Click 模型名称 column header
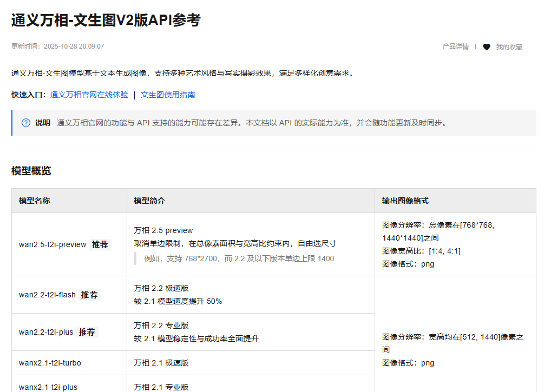Viewport: 544px width, 392px height. click(x=34, y=201)
